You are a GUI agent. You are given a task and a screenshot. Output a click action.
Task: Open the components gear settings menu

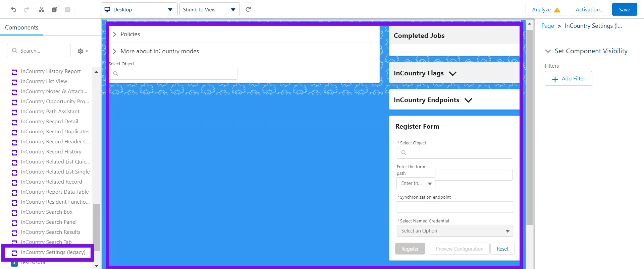(x=83, y=51)
